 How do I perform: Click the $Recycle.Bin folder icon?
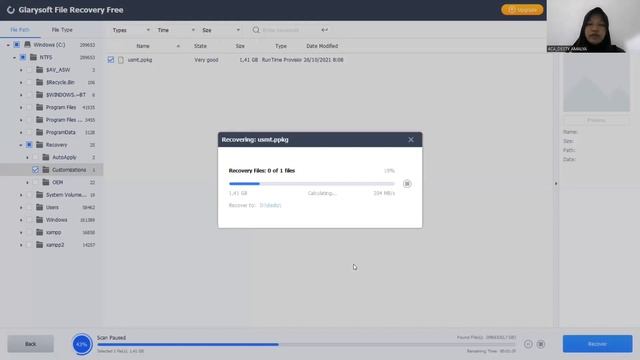pyautogui.click(x=40, y=82)
